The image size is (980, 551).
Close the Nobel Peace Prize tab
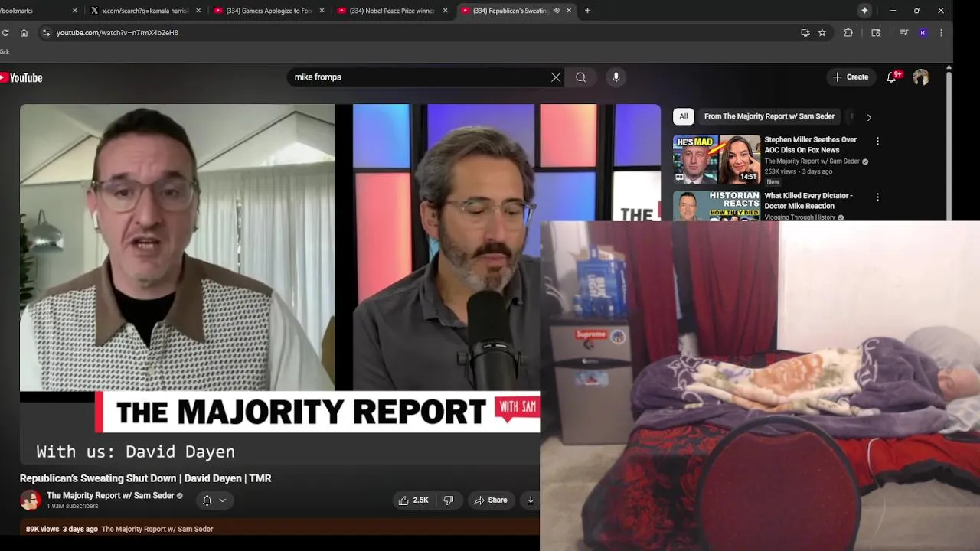coord(446,11)
